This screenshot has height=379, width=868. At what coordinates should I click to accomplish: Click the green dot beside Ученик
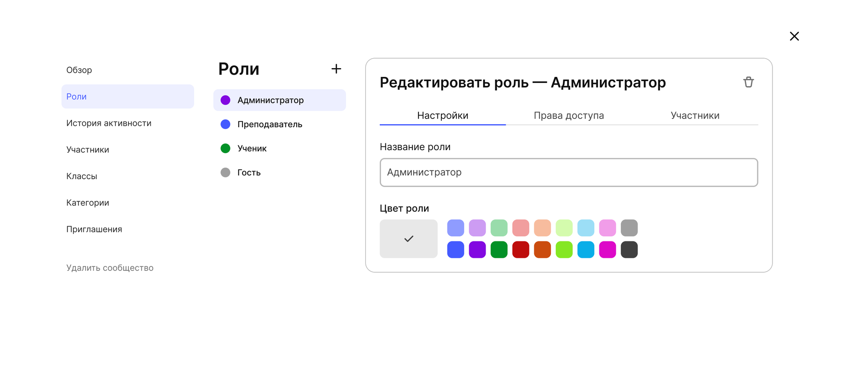[225, 148]
